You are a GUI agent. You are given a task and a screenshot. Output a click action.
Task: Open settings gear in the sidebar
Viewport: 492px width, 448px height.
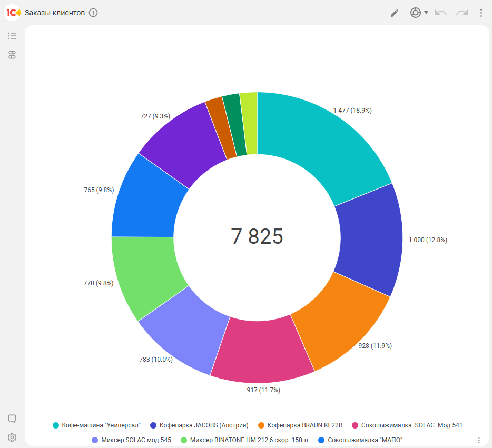12,437
